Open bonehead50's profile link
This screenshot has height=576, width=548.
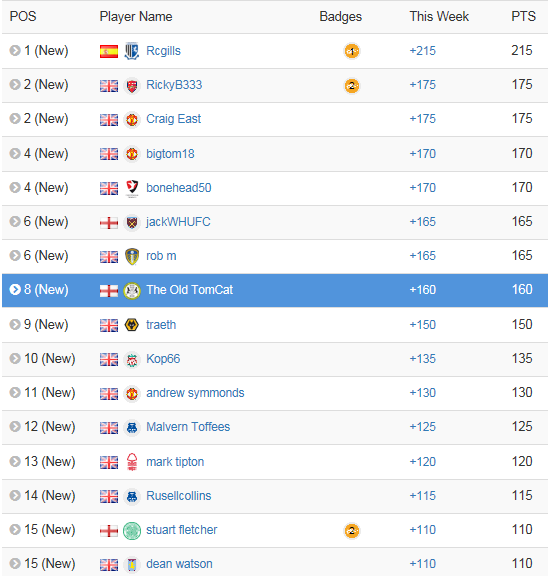(x=179, y=188)
